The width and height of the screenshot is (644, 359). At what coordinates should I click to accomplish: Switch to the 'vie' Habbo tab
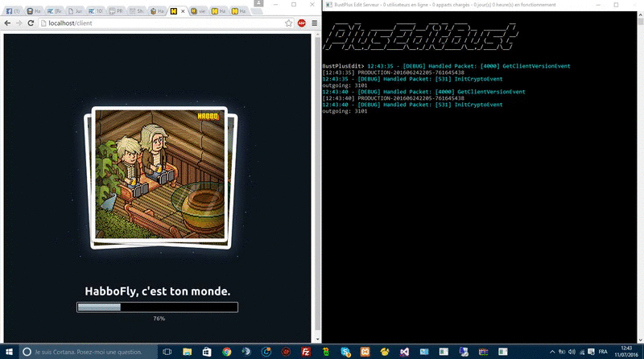tap(198, 11)
